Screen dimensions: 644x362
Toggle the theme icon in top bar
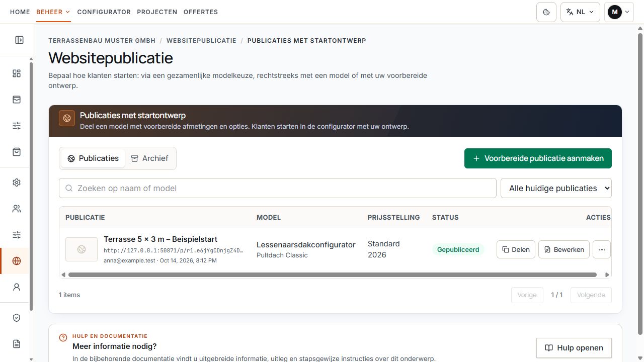coord(546,12)
